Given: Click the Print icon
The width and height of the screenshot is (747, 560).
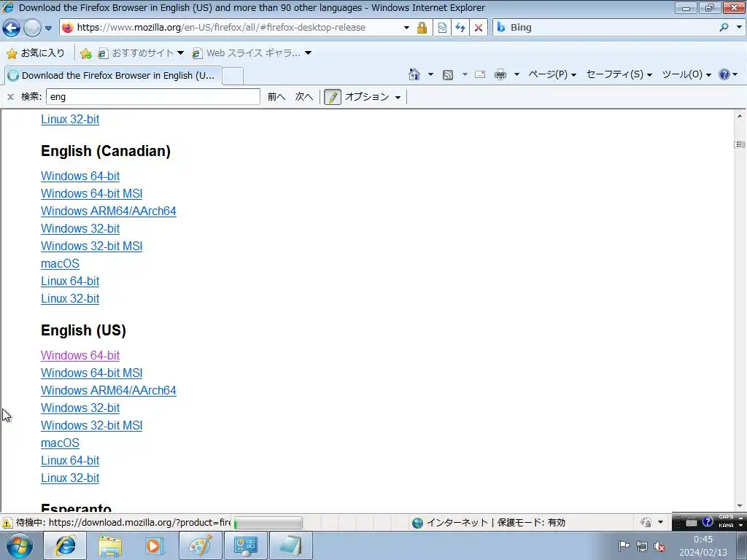Looking at the screenshot, I should pos(500,74).
